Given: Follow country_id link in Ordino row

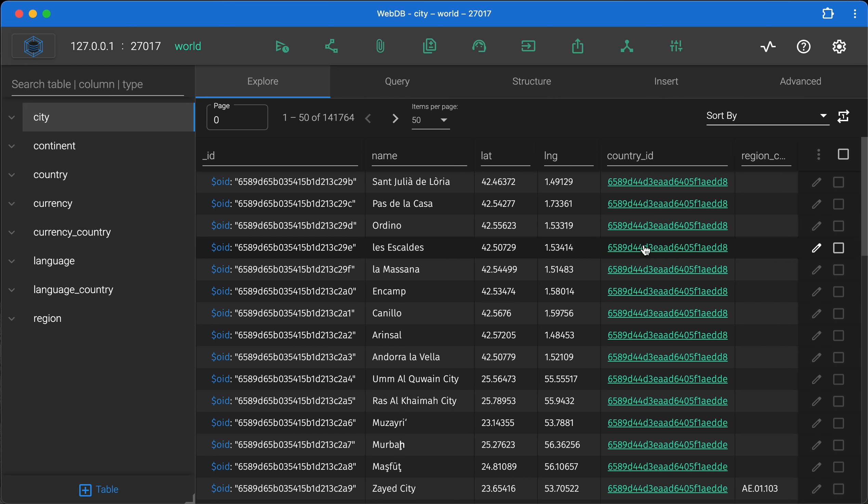Looking at the screenshot, I should pyautogui.click(x=667, y=225).
